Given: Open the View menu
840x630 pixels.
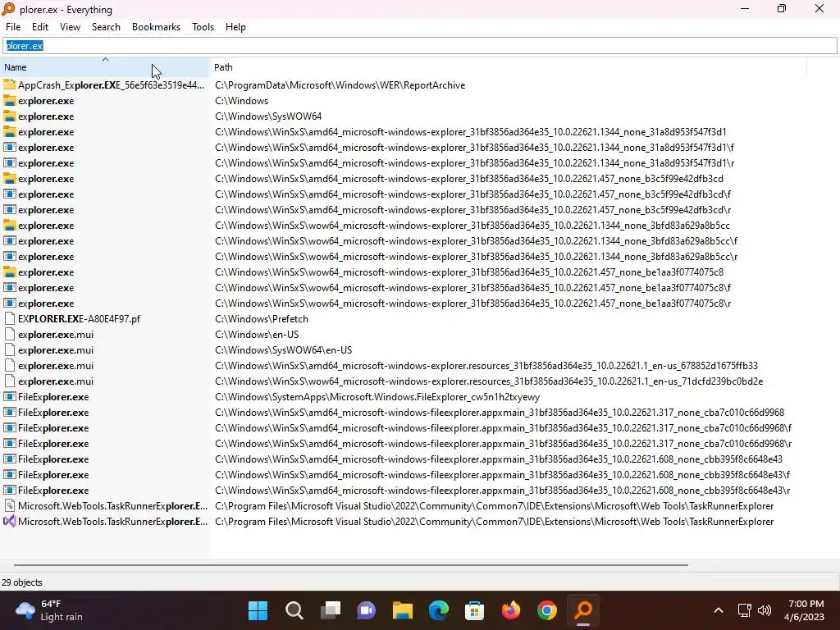Looking at the screenshot, I should tap(70, 27).
